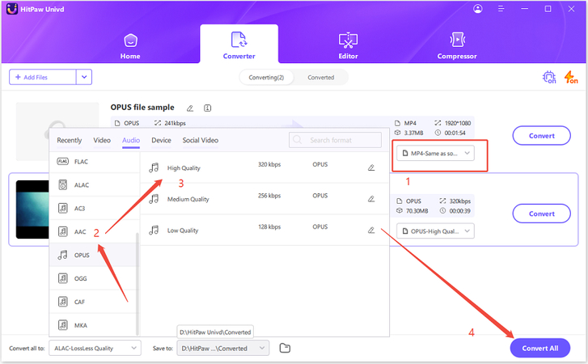The width and height of the screenshot is (588, 364).
Task: Click the OGG format icon
Action: 62,278
